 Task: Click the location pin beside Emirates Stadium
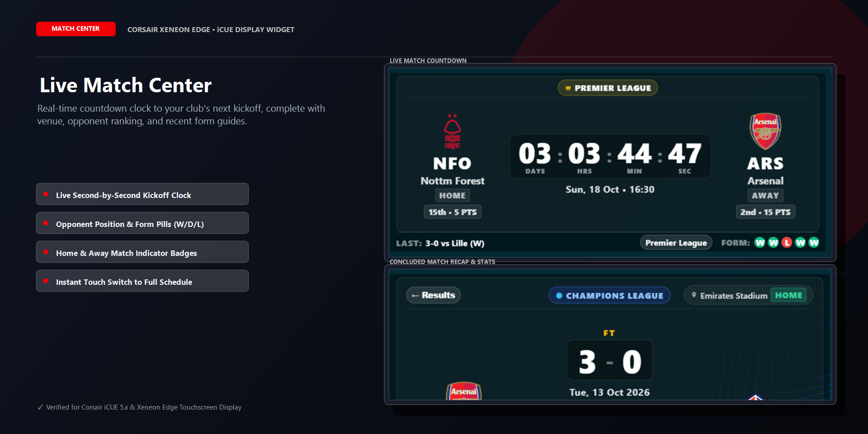tap(694, 295)
